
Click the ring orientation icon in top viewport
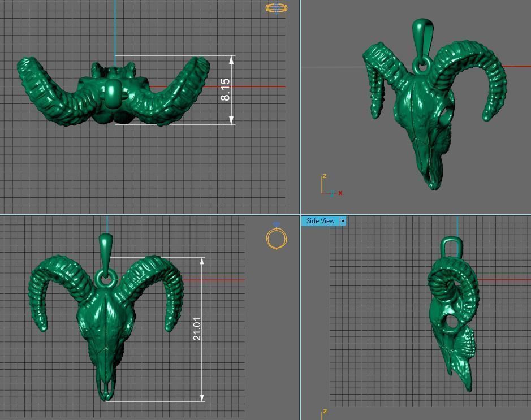click(x=277, y=8)
